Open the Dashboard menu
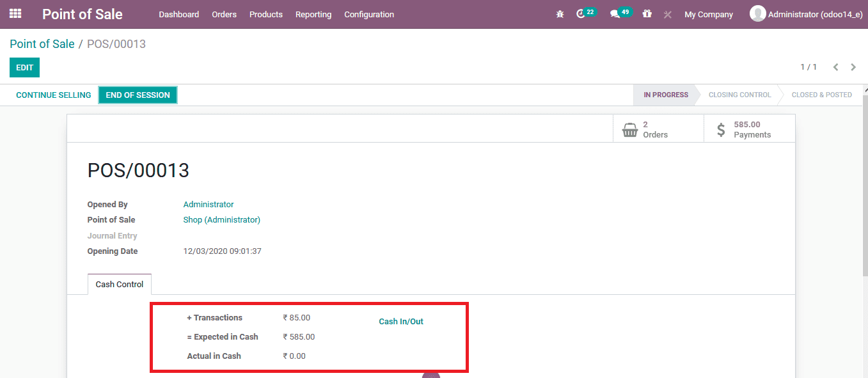 (x=179, y=14)
